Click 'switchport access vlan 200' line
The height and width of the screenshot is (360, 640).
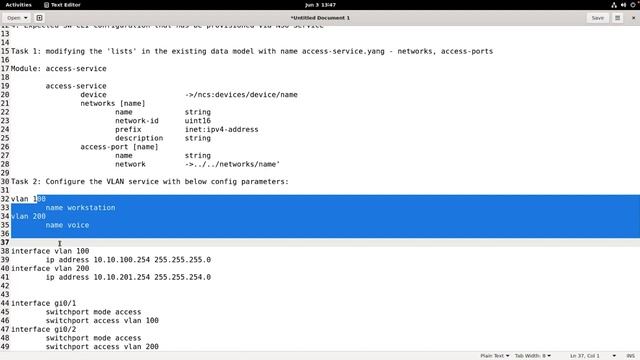pyautogui.click(x=102, y=347)
